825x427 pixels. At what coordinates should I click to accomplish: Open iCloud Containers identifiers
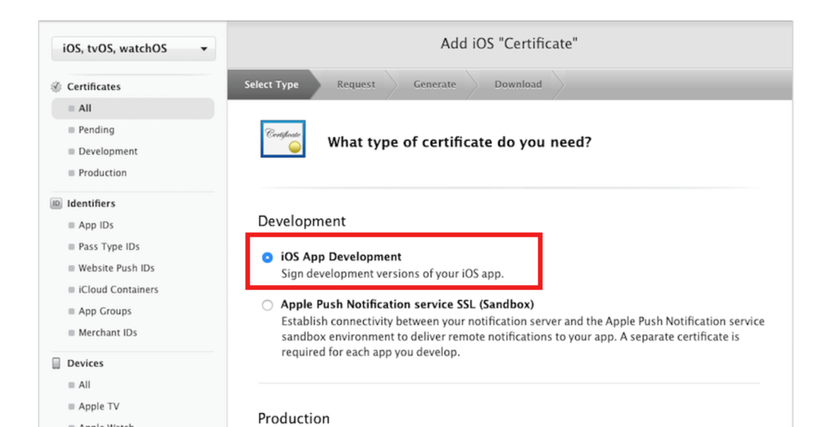tap(118, 290)
